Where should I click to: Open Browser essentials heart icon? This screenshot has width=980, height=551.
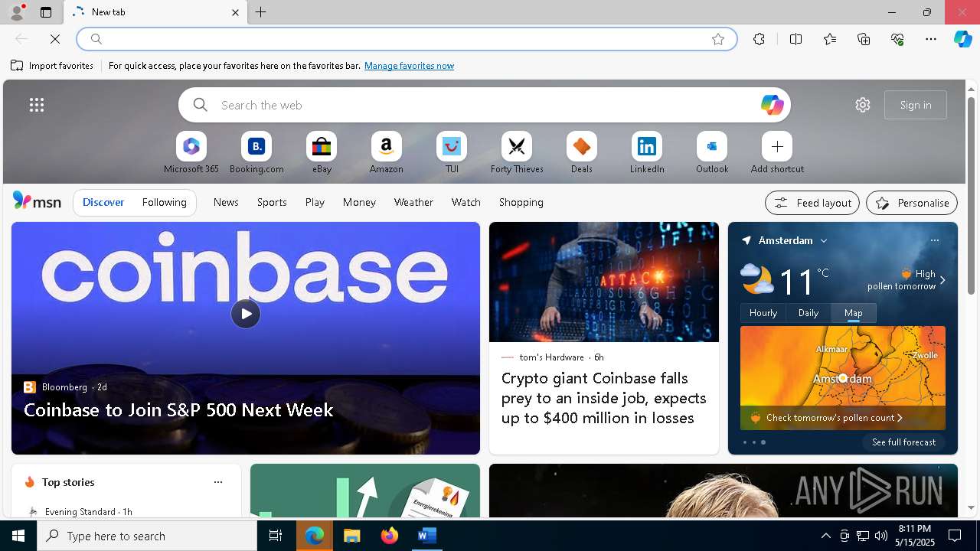tap(897, 39)
